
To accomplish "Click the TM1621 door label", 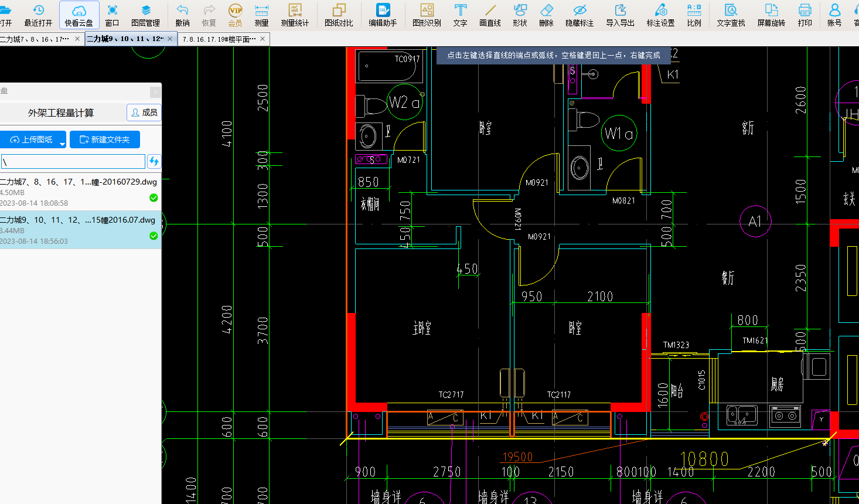I will (x=755, y=340).
